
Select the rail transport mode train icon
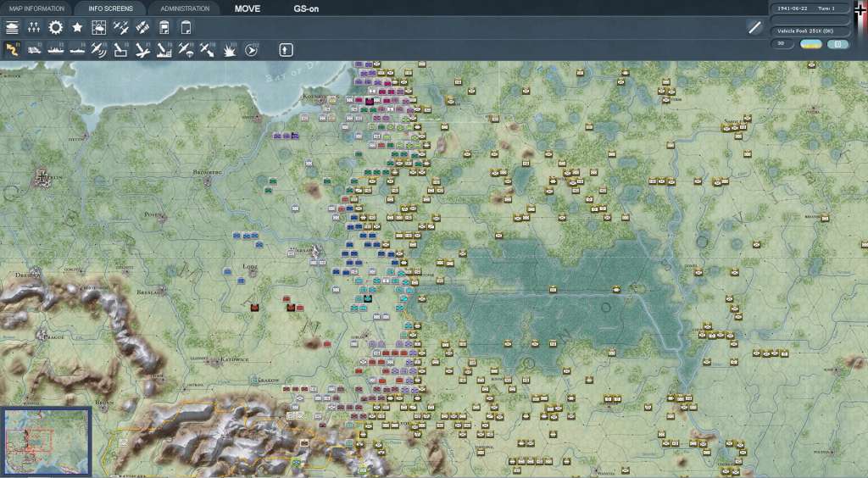pyautogui.click(x=35, y=50)
